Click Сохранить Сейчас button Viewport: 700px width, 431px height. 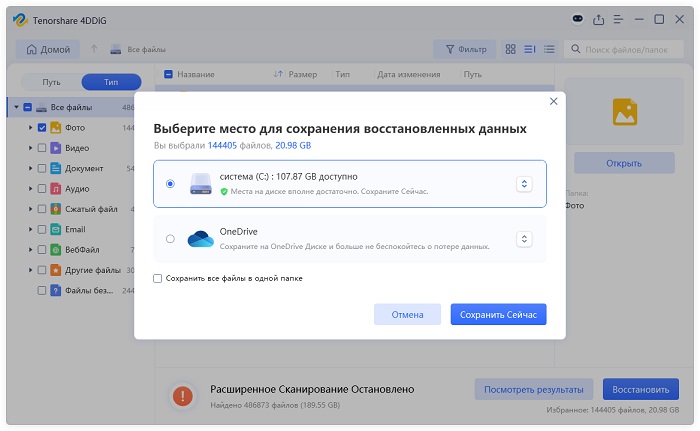pos(498,314)
